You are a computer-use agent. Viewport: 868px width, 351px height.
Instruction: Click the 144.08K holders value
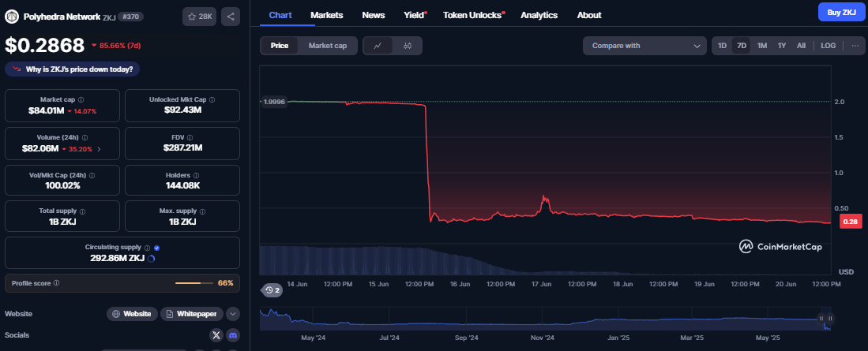coord(182,185)
